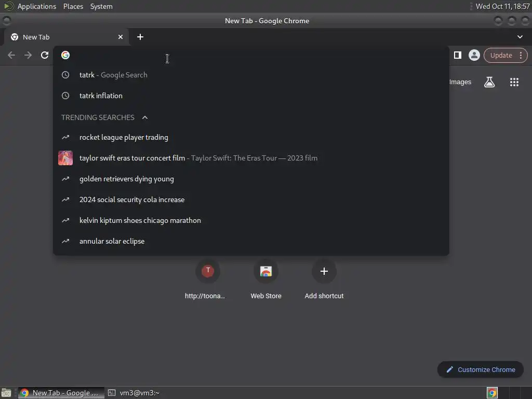Select the 'tatrk - Google Search' suggestion
Screen dimensions: 532x399
(x=251, y=75)
